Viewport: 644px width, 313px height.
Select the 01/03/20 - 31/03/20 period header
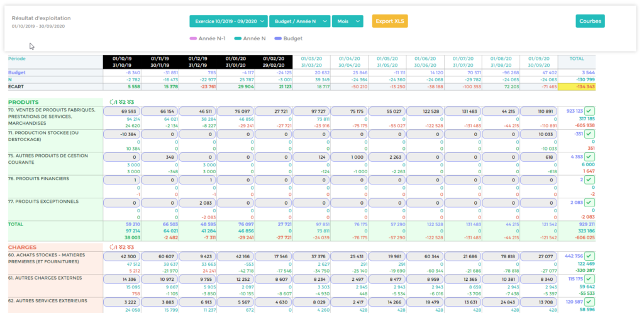311,62
